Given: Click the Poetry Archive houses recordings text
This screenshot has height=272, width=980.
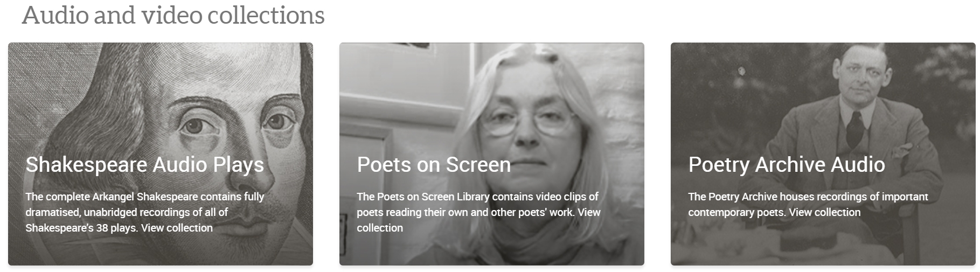Looking at the screenshot, I should [x=808, y=205].
